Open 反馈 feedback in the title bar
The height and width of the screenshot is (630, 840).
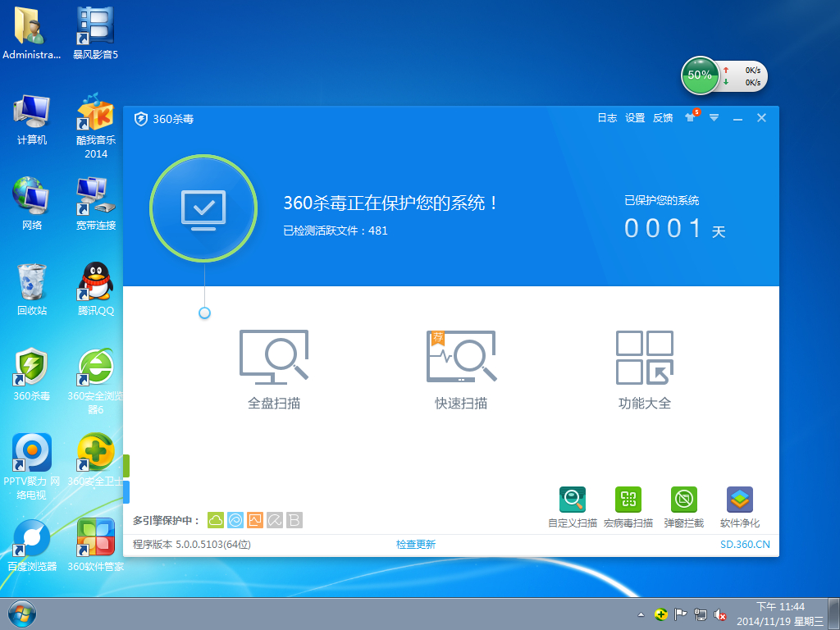663,118
